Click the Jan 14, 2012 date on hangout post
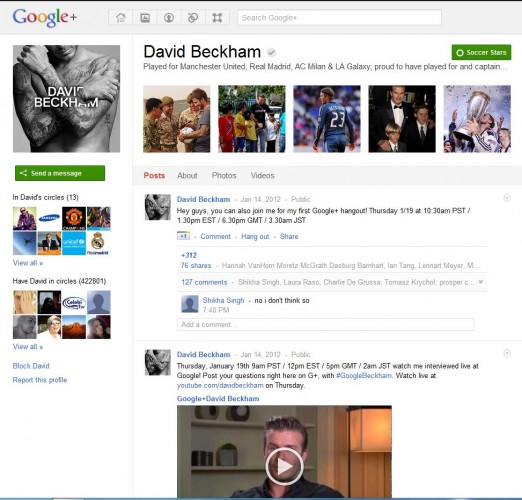 click(x=261, y=199)
